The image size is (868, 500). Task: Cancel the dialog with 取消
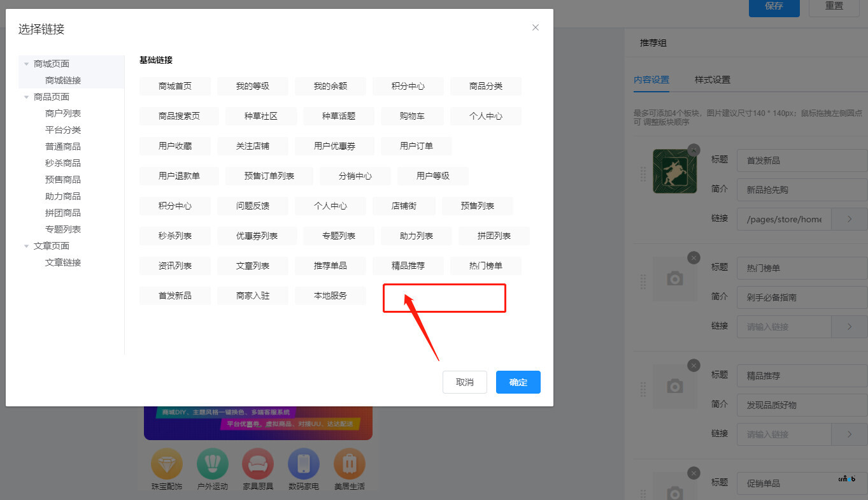coord(465,382)
